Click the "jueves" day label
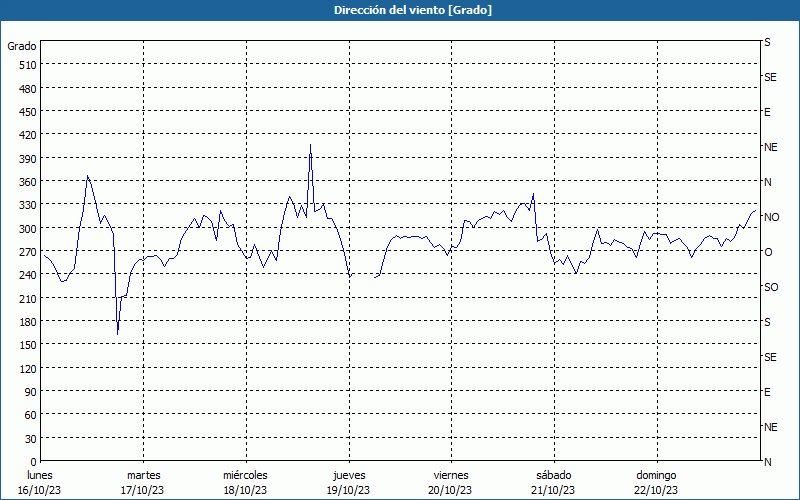The height and width of the screenshot is (500, 800). pyautogui.click(x=349, y=475)
